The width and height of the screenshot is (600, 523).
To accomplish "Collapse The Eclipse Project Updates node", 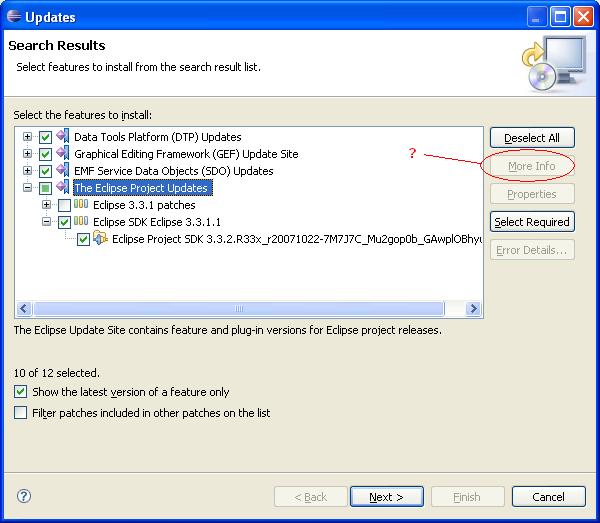I will point(27,188).
